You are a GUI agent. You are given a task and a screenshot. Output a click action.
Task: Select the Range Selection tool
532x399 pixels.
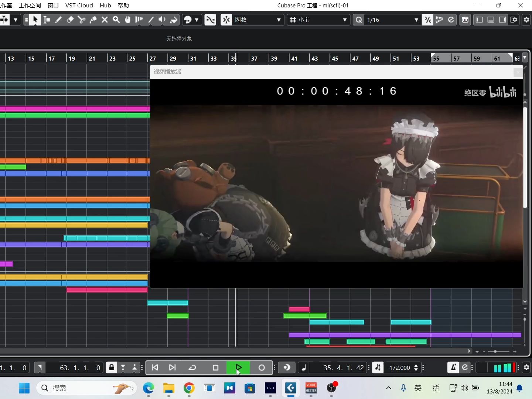click(x=47, y=20)
